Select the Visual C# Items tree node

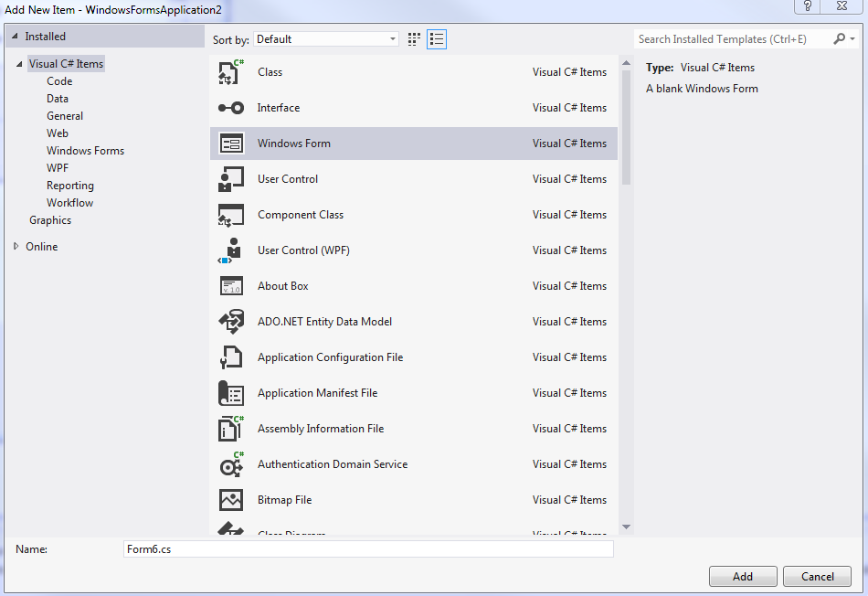[x=66, y=64]
